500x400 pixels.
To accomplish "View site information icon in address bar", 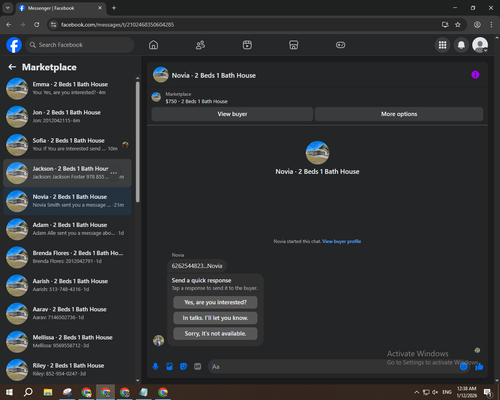I will tap(53, 25).
